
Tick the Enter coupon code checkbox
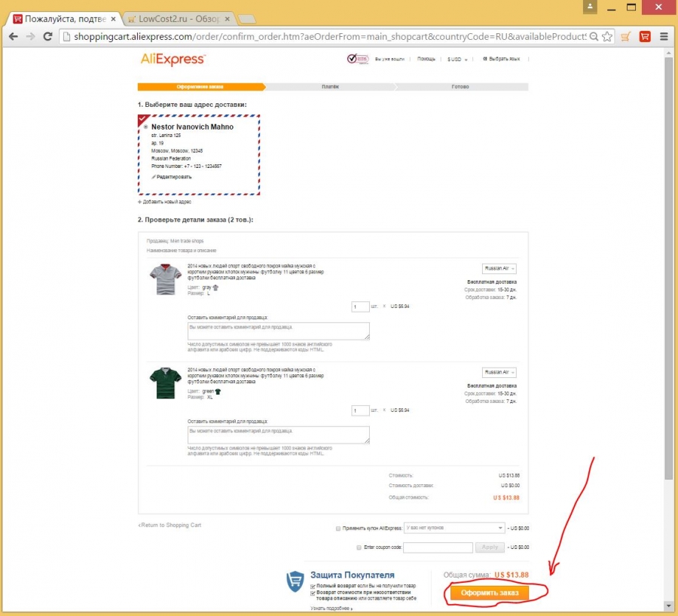(x=359, y=547)
